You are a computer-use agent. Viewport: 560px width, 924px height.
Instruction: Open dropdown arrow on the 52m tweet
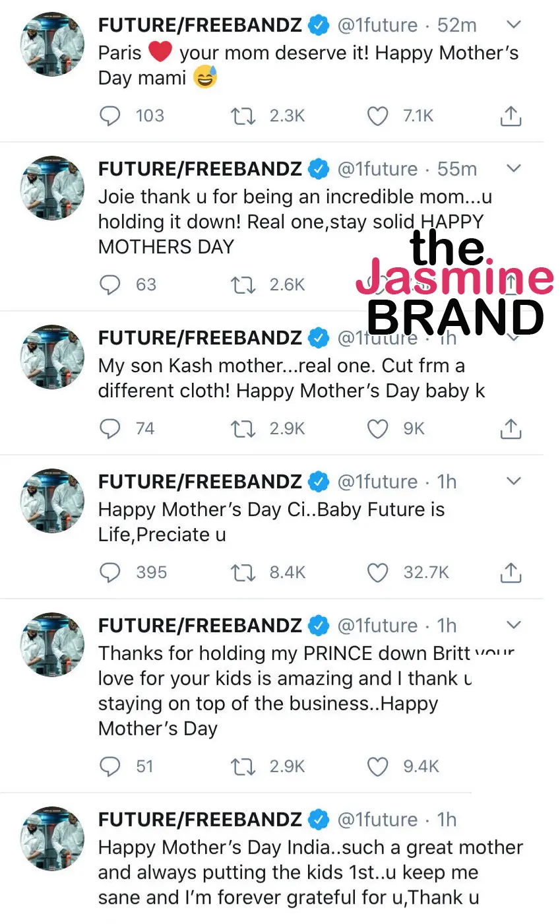[513, 25]
